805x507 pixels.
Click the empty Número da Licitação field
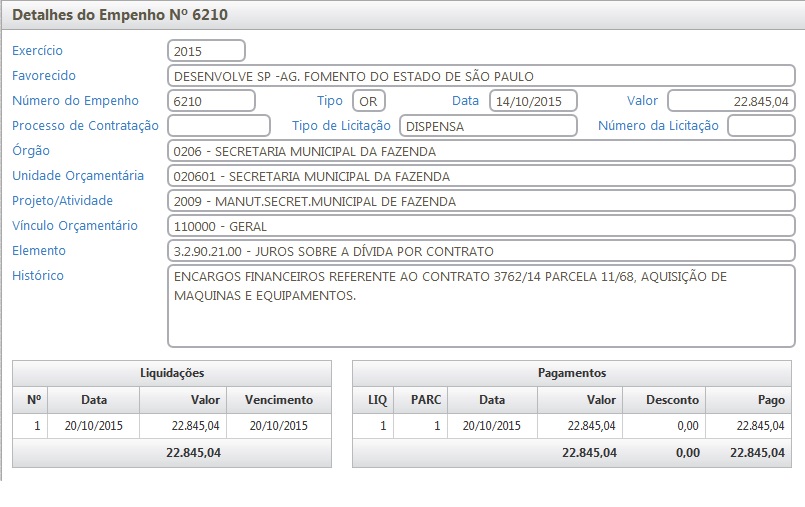coord(761,126)
